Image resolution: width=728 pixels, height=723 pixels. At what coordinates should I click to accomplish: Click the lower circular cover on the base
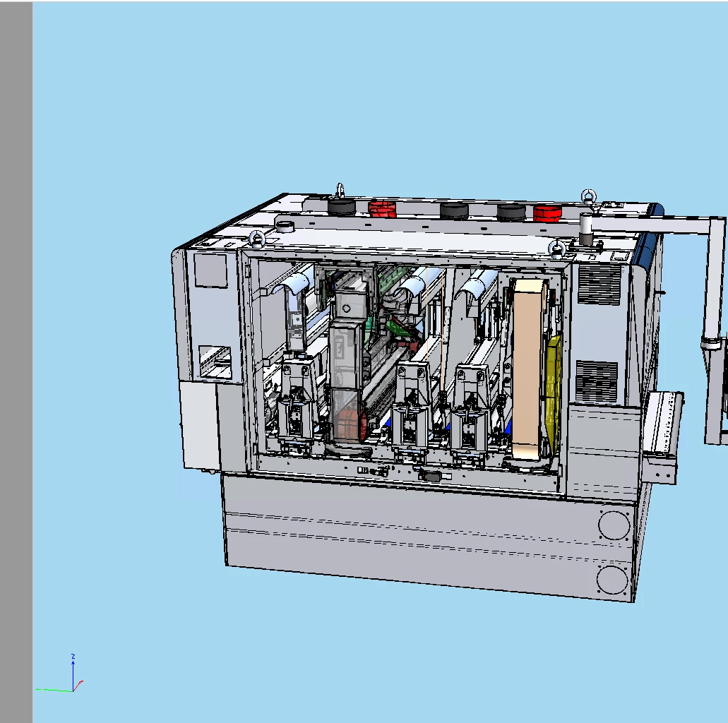pos(612,580)
